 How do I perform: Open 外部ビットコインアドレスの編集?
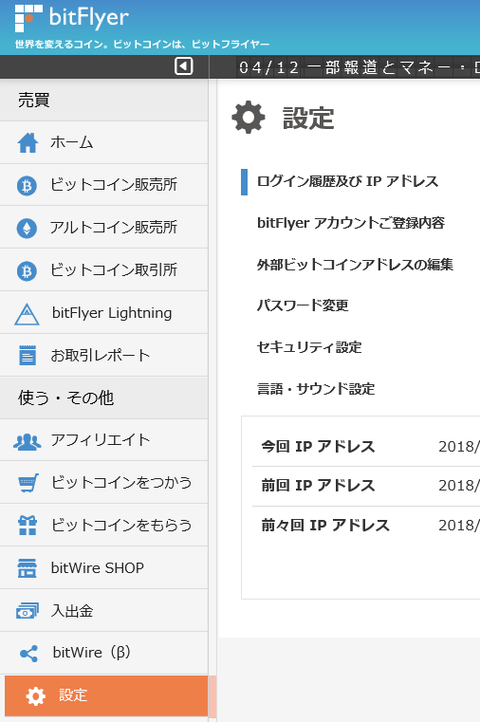[355, 264]
